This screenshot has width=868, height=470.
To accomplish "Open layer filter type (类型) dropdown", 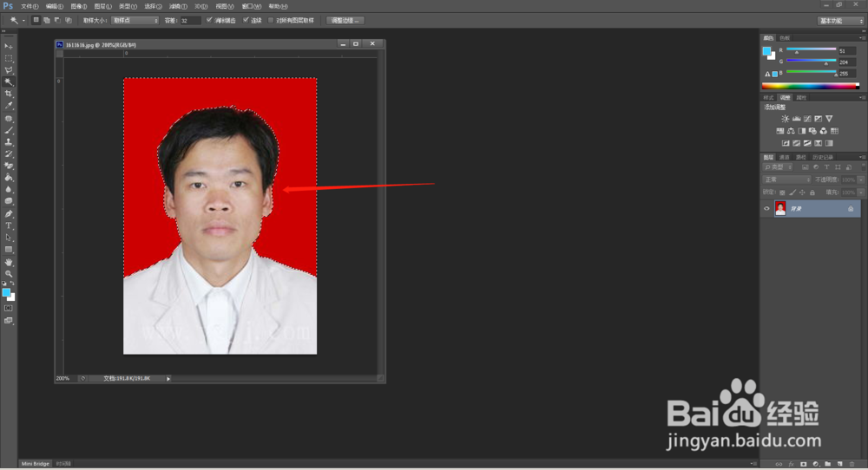I will (778, 167).
